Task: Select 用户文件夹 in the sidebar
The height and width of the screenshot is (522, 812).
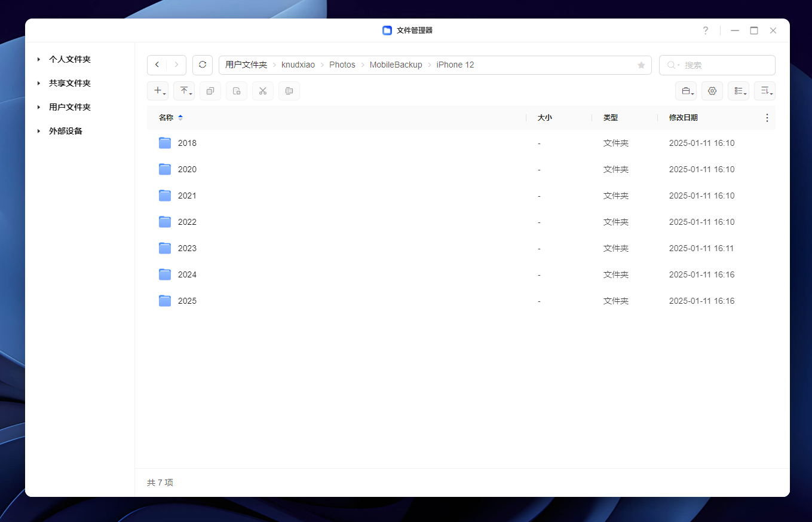Action: pyautogui.click(x=70, y=107)
